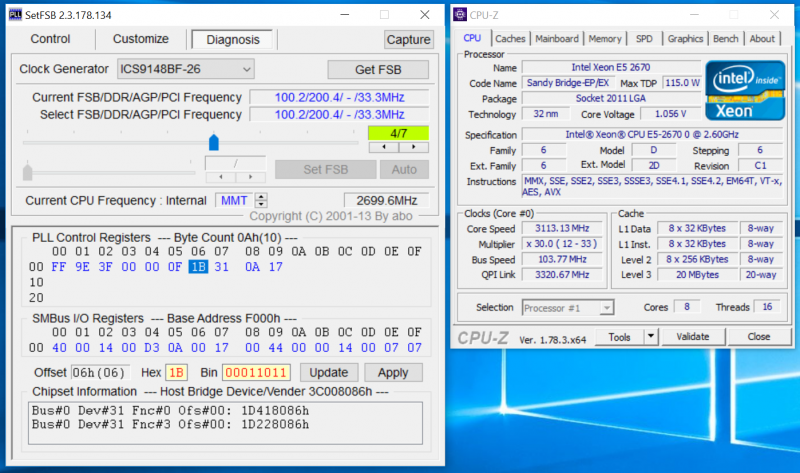Open the SetFSB title bar app icon
Viewport: 800px width, 473px height.
point(15,15)
